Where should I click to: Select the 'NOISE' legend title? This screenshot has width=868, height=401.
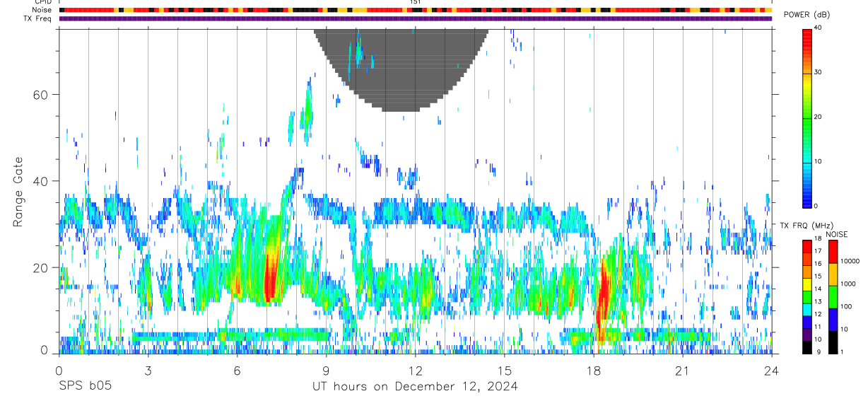click(x=835, y=234)
